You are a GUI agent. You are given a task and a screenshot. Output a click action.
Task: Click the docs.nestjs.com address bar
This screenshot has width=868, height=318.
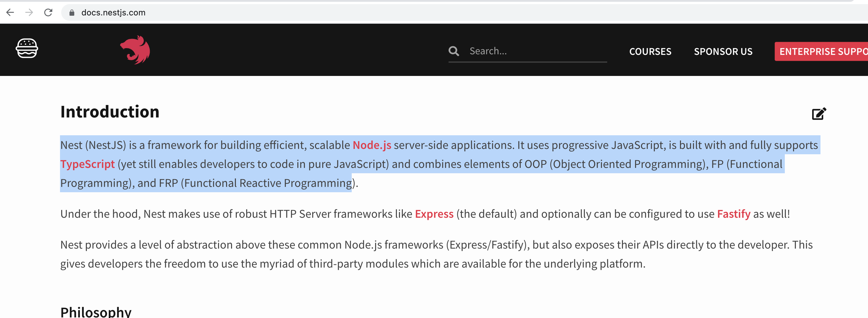(x=465, y=13)
